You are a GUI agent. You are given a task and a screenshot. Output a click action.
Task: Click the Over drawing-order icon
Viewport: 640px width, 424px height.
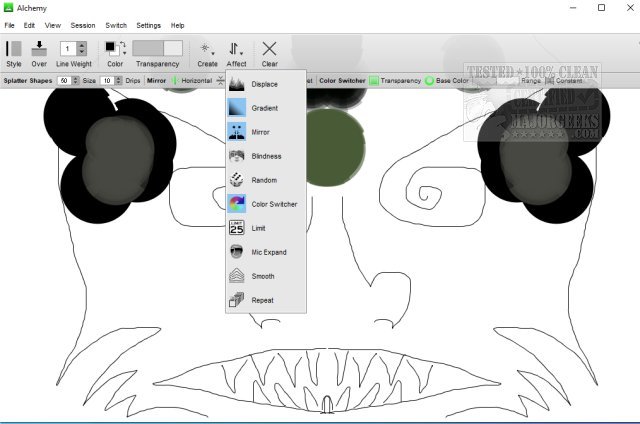click(39, 49)
